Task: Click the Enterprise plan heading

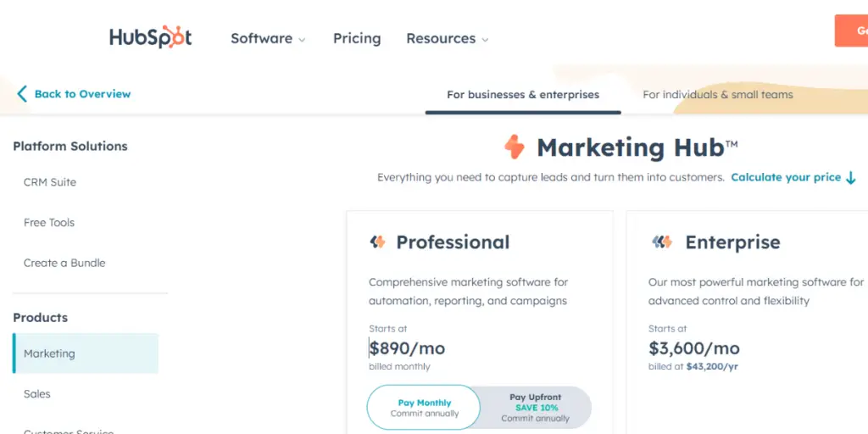Action: [733, 242]
